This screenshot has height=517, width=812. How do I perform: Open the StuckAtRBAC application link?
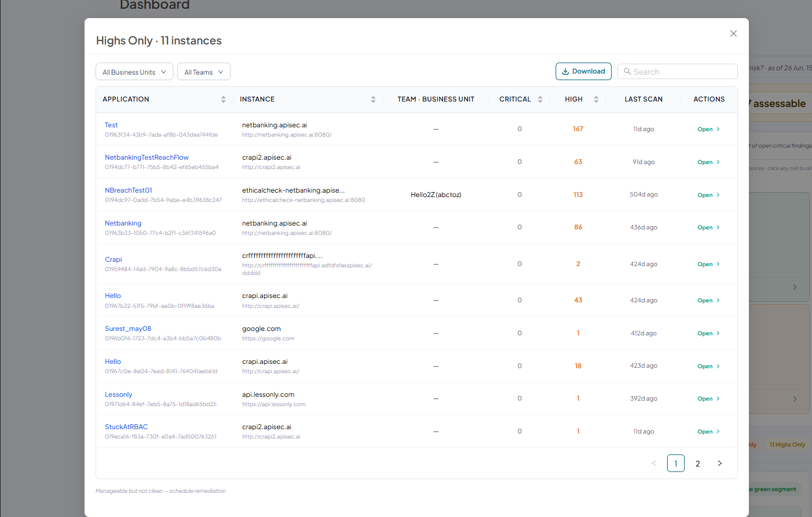pos(126,427)
